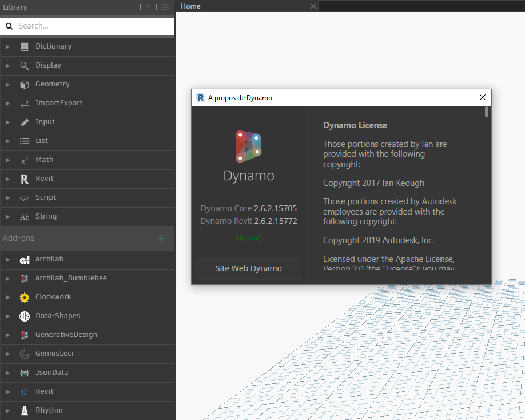Click the library layout view icon
This screenshot has height=420, width=525.
pyautogui.click(x=165, y=7)
